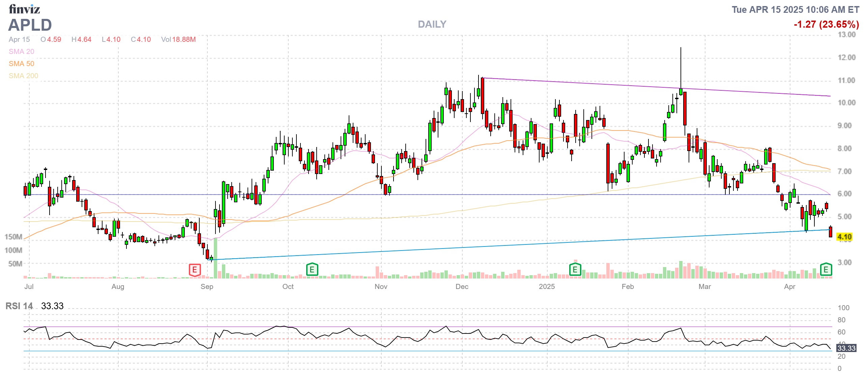Click the -1.27 (23.65%) price change text
The image size is (868, 379).
[x=826, y=24]
